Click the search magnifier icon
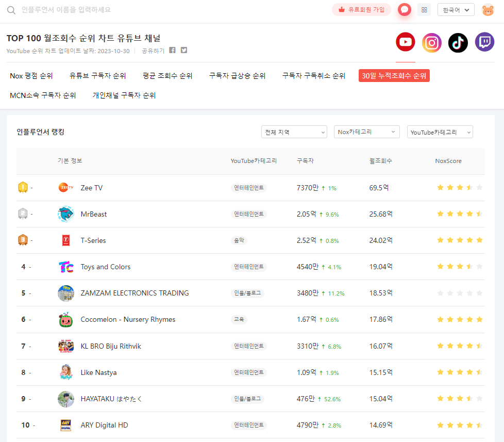 [11, 10]
